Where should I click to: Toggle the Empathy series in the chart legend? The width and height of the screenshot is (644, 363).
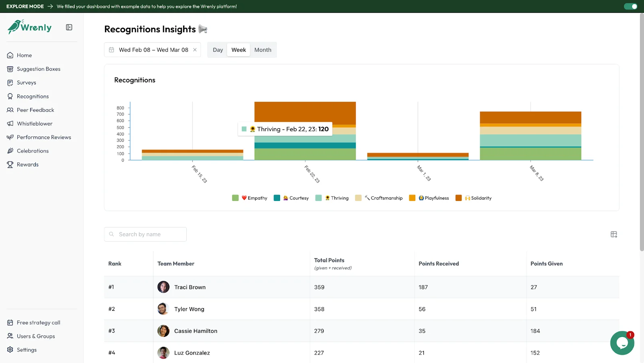(250, 198)
